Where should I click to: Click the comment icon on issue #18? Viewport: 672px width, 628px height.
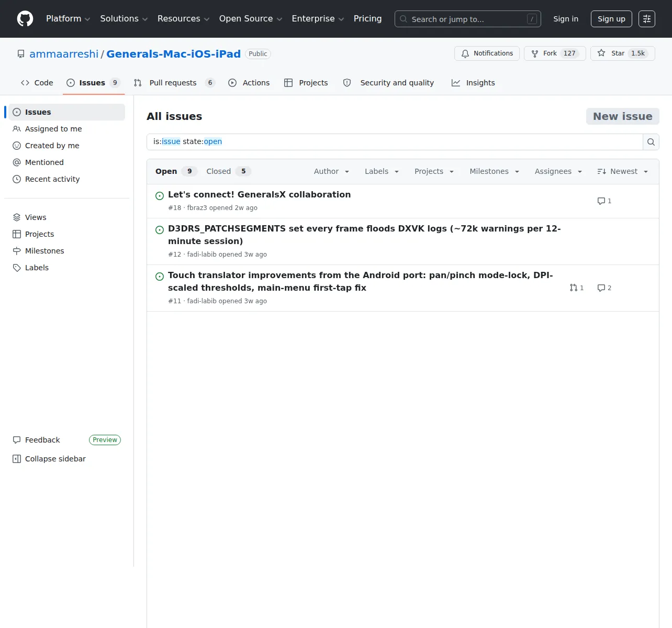pyautogui.click(x=601, y=201)
